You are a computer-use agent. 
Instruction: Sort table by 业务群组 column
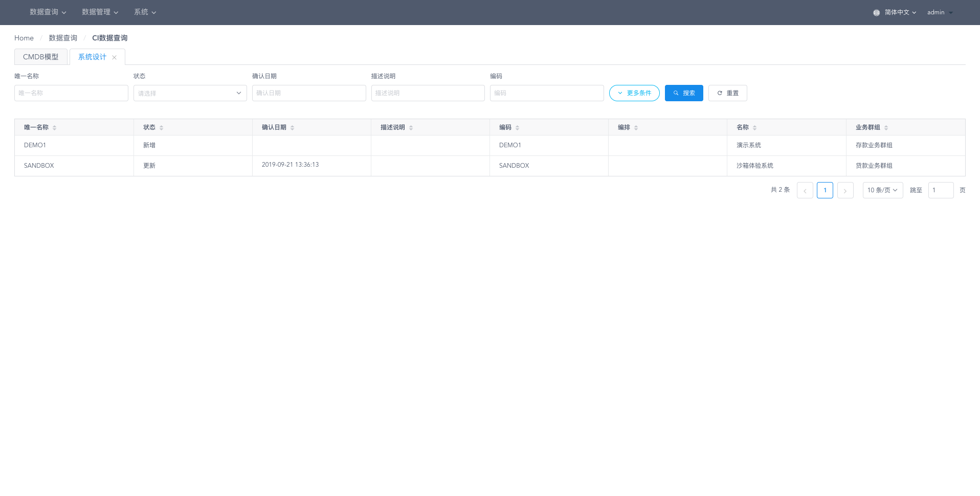point(886,128)
